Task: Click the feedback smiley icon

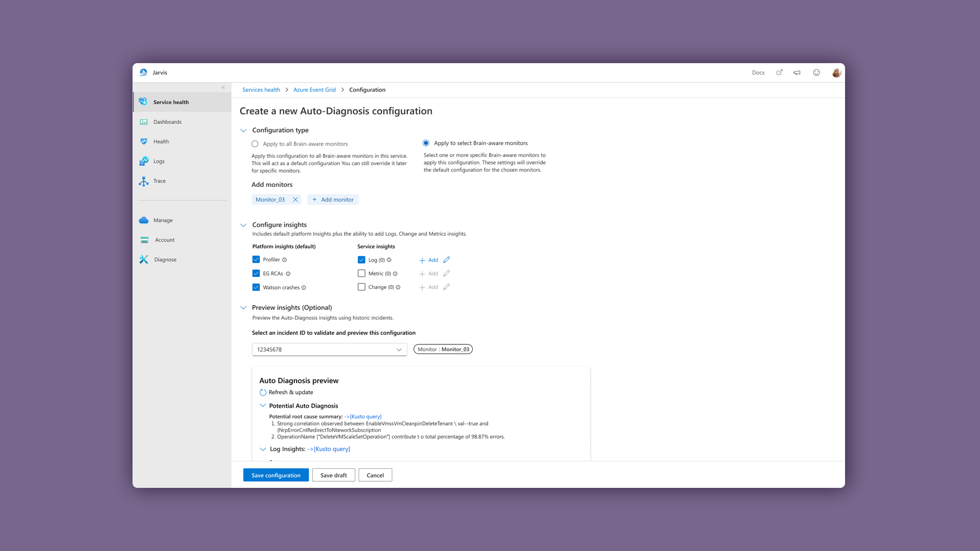Action: point(816,73)
